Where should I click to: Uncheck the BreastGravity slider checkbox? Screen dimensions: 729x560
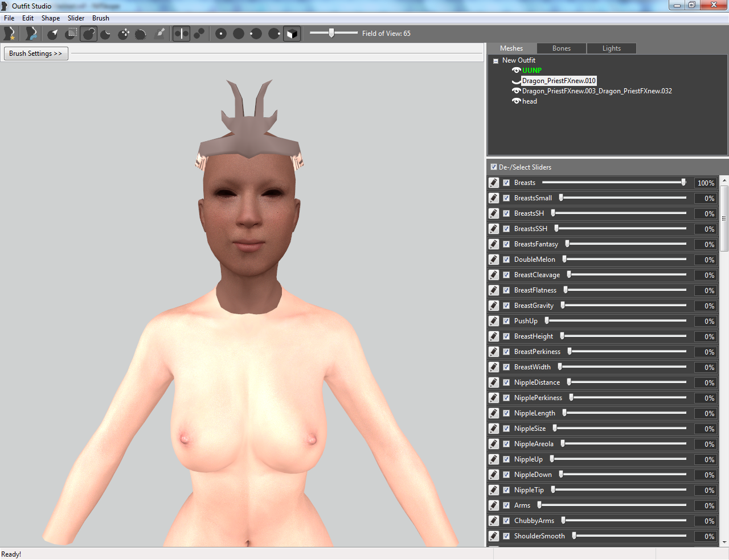pyautogui.click(x=506, y=306)
